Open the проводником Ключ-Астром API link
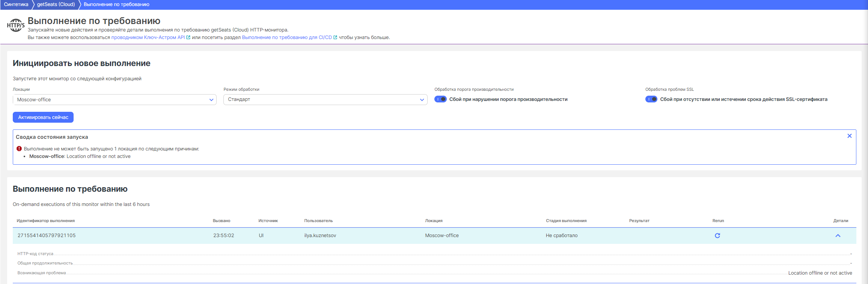The height and width of the screenshot is (284, 868). (148, 38)
